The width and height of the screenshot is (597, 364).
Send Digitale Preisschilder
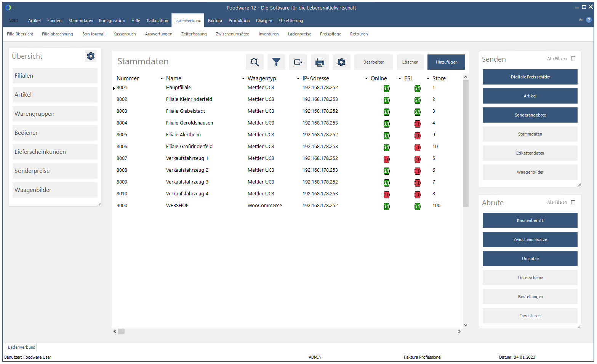[530, 77]
